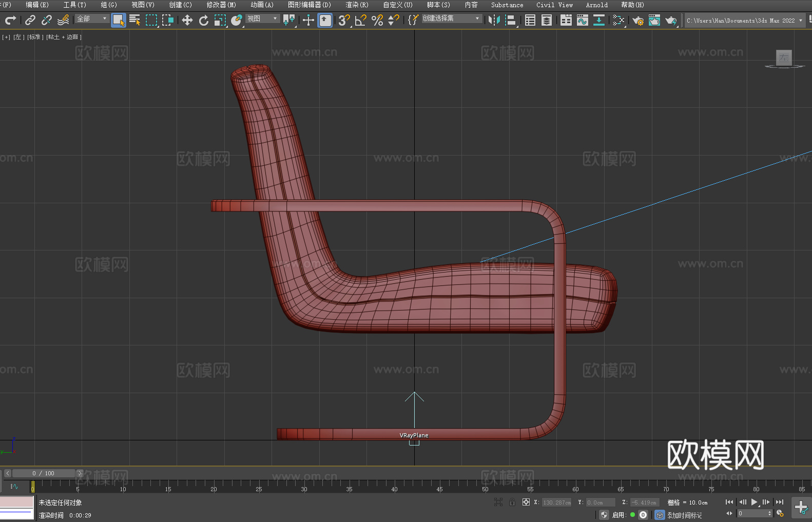
Task: Select the Scale tool
Action: tap(220, 20)
